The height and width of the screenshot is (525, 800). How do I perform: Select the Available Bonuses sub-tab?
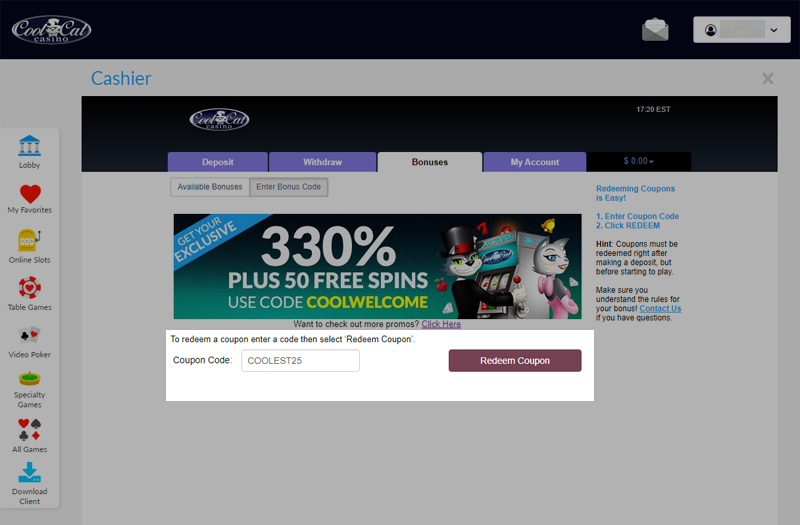point(210,187)
